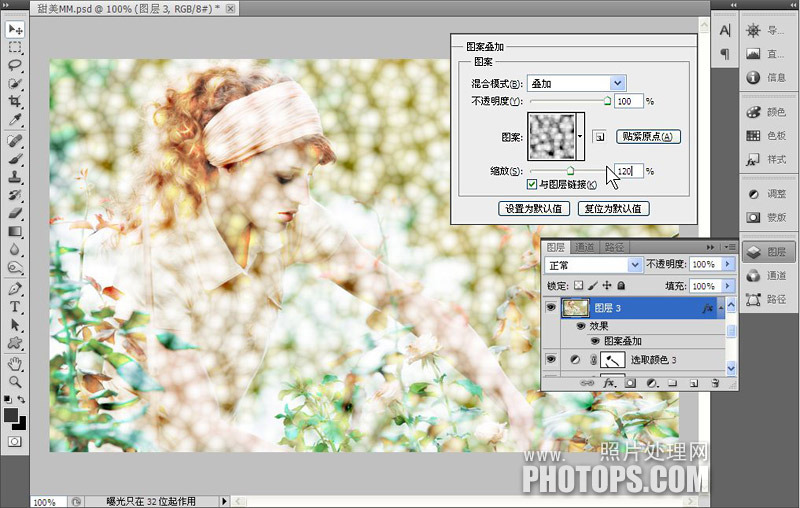Select the Move tool
The image size is (800, 508).
pyautogui.click(x=16, y=29)
